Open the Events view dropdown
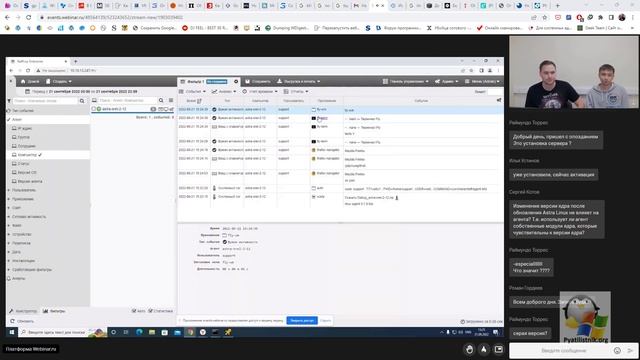 (x=192, y=91)
